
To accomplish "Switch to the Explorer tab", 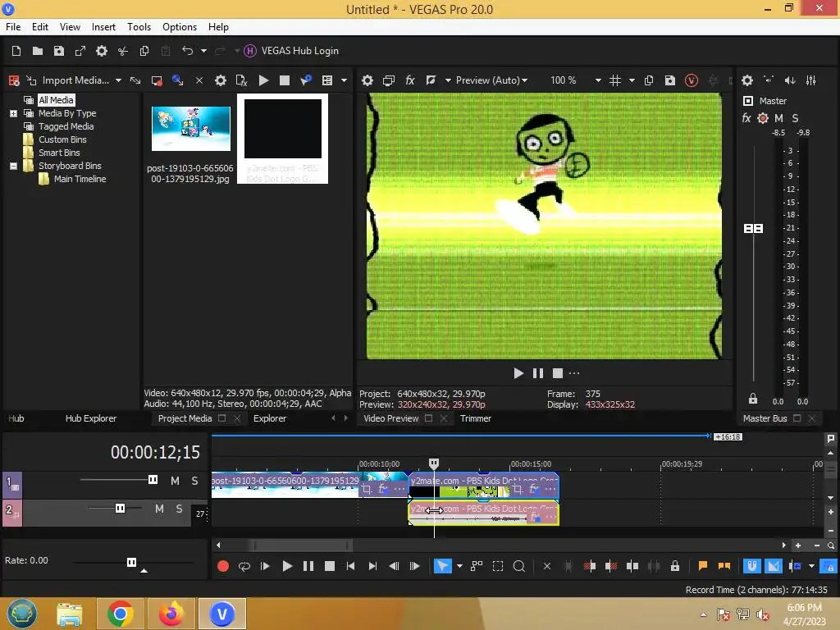I will pyautogui.click(x=269, y=418).
